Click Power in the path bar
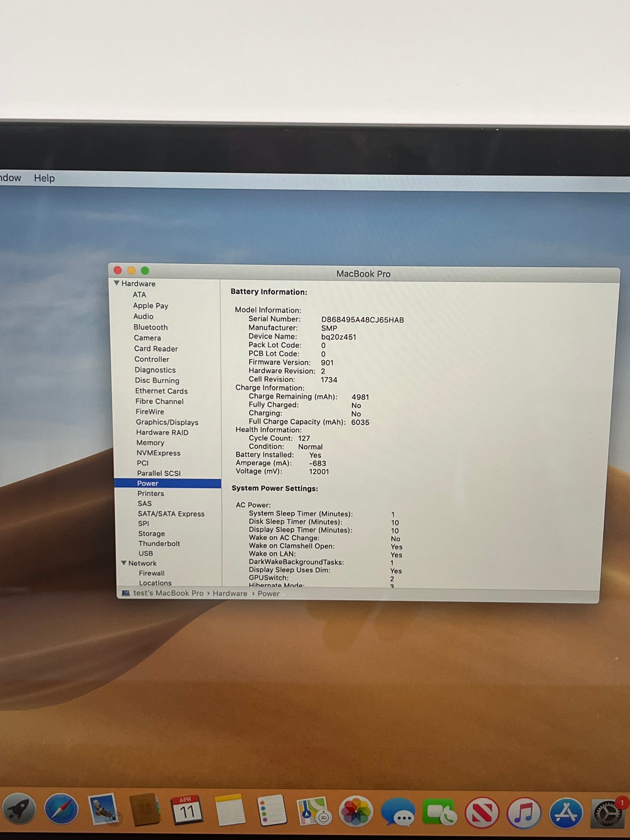Screen dimensions: 630x840 click(269, 593)
